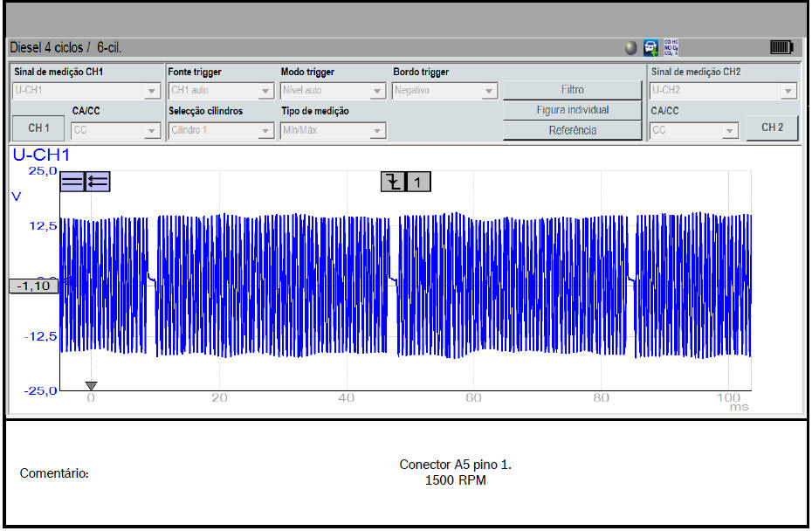The width and height of the screenshot is (812, 531).
Task: Click the trigger channel number 1 box
Action: coord(418,182)
